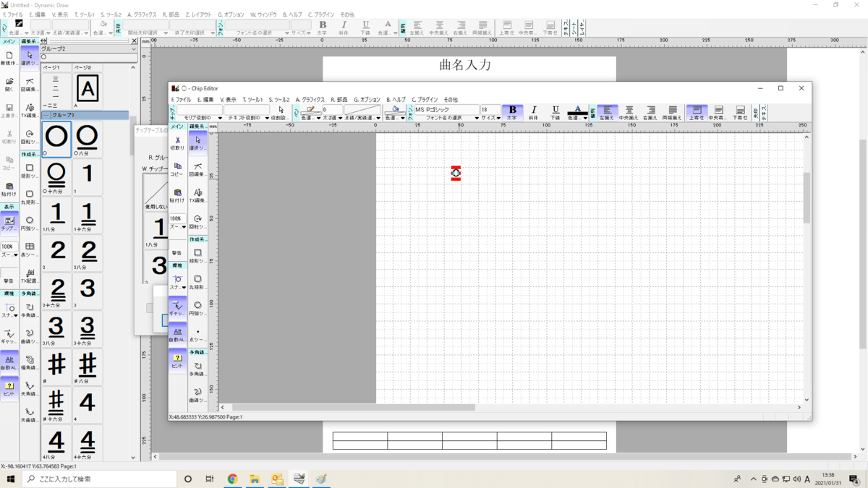Click the fill bucket icon in Chip Editor
This screenshot has height=488, width=868.
pos(395,110)
